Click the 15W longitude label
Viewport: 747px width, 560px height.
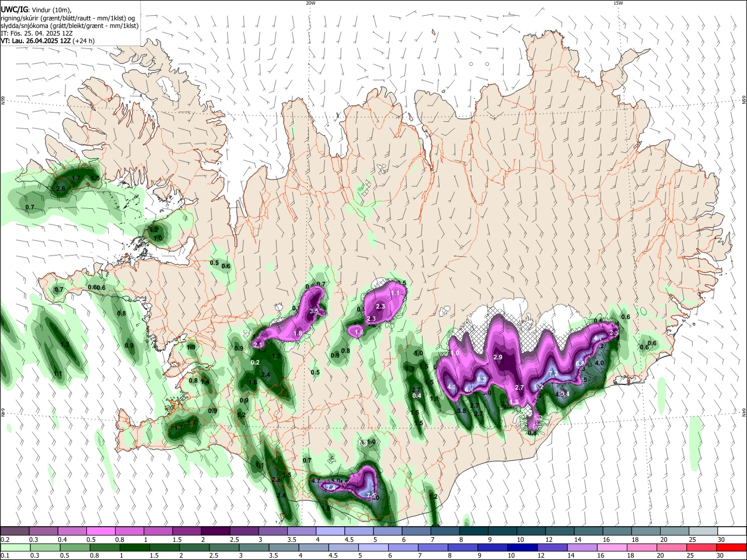pos(618,3)
